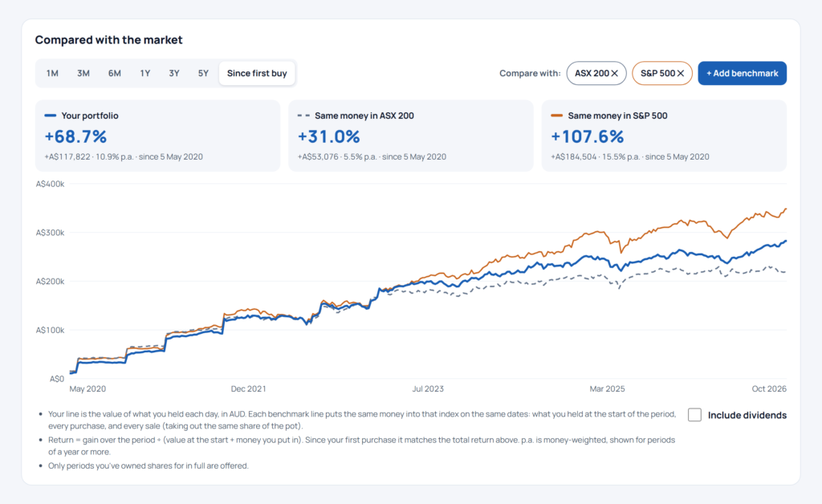Click the dashed ASX 200 legend marker
Screen dimensions: 822x504
tap(303, 116)
